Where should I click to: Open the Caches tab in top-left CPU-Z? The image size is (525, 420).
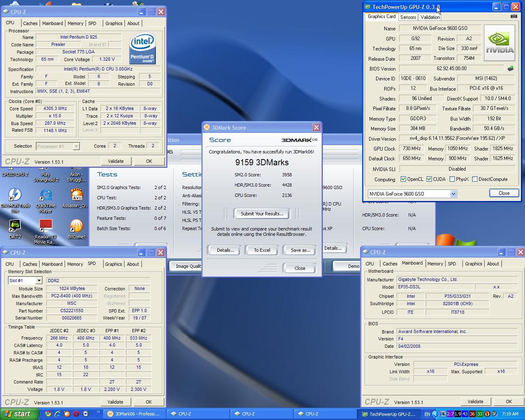30,23
